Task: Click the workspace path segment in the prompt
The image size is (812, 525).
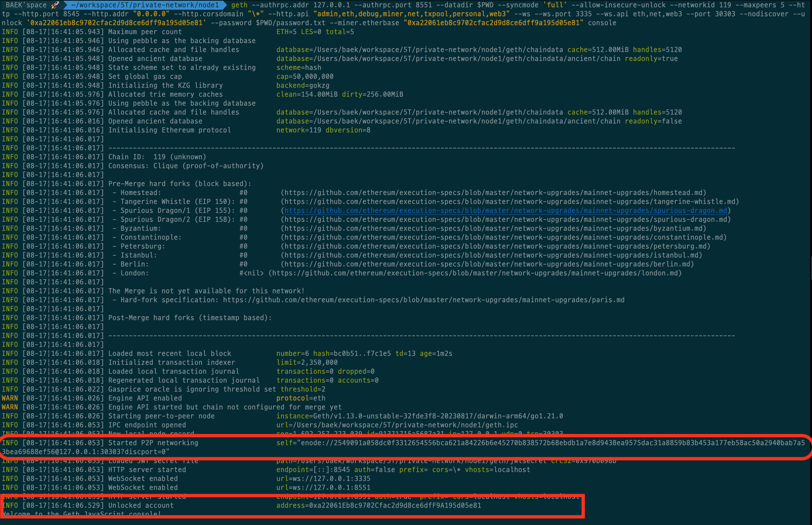Action: pos(145,5)
